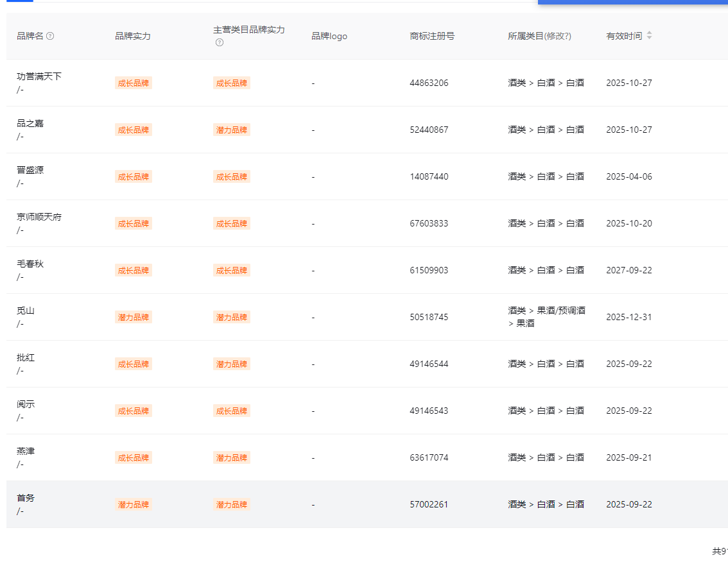The height and width of the screenshot is (562, 728).
Task: Click the help icon beside 品牌名
Action: 50,36
